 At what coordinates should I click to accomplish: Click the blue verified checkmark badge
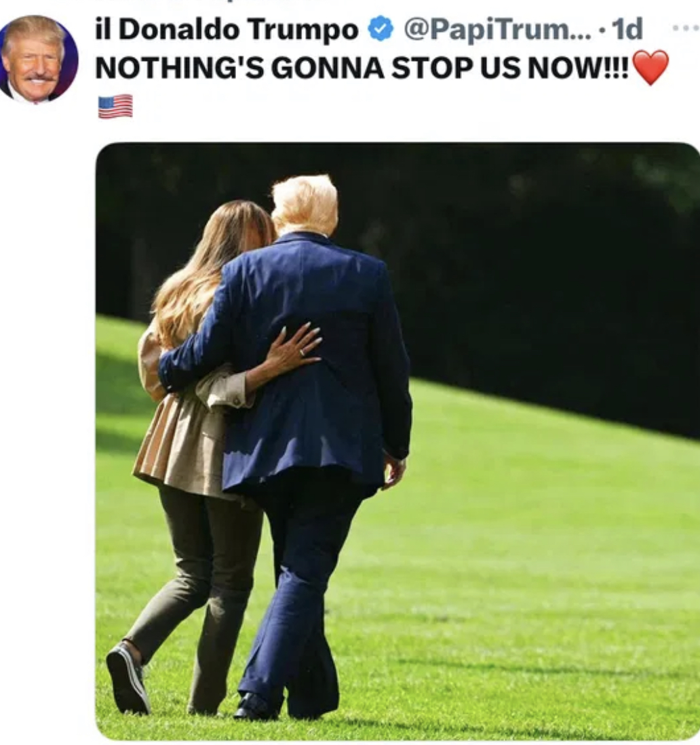pyautogui.click(x=381, y=28)
